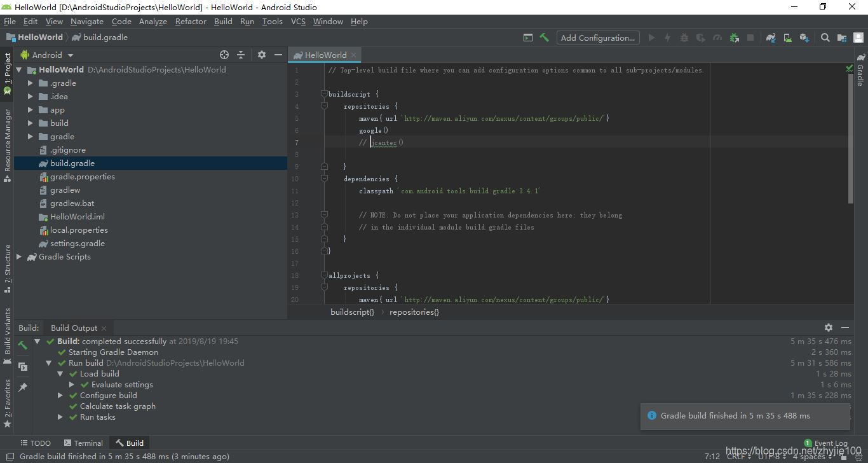Switch to the TODO tool tab
868x463 pixels.
(36, 443)
